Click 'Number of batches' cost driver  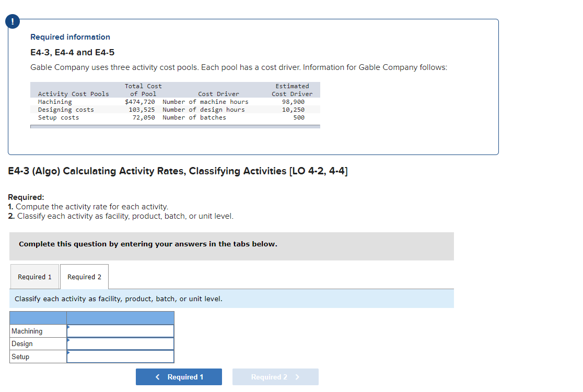[194, 117]
